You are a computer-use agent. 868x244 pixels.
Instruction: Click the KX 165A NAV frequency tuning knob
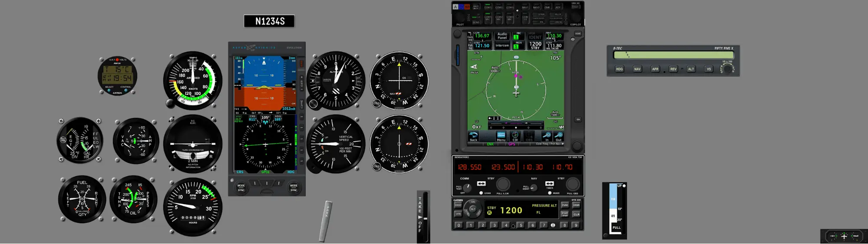coord(572,184)
